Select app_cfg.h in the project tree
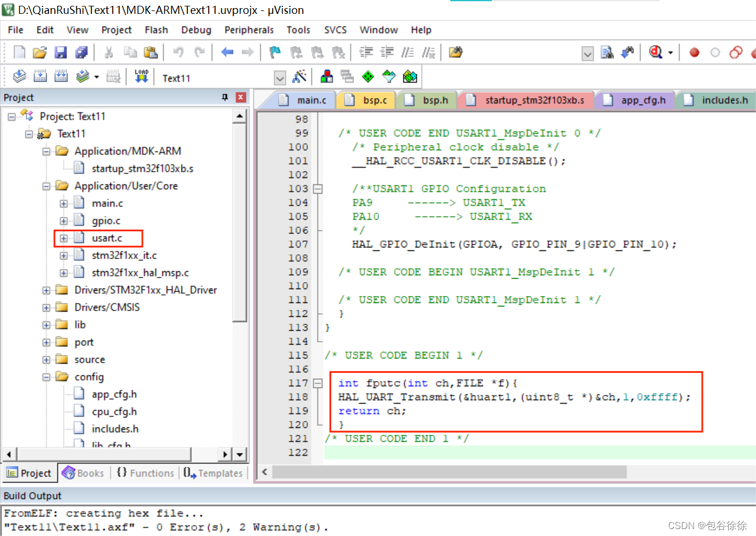Image resolution: width=756 pixels, height=536 pixels. (x=114, y=394)
